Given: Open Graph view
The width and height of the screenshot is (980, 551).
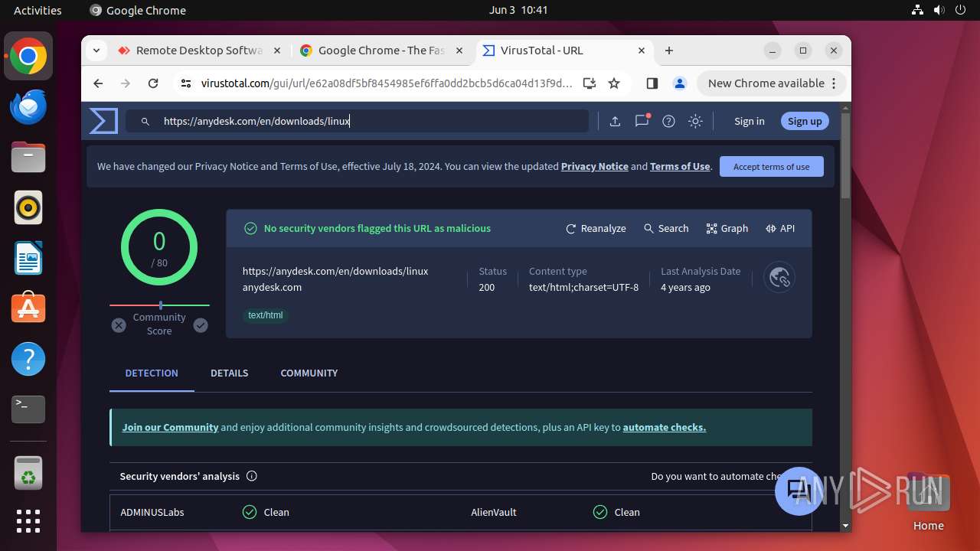Looking at the screenshot, I should click(727, 228).
